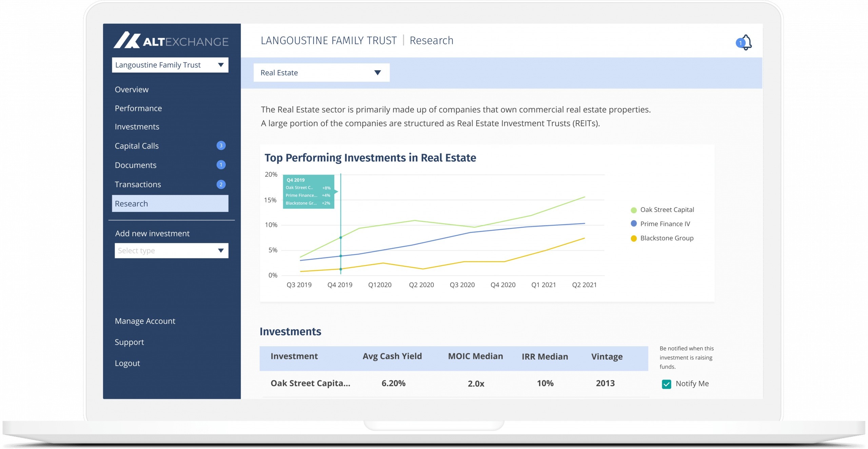The width and height of the screenshot is (868, 449).
Task: Click the AltExchange logo
Action: tap(171, 40)
